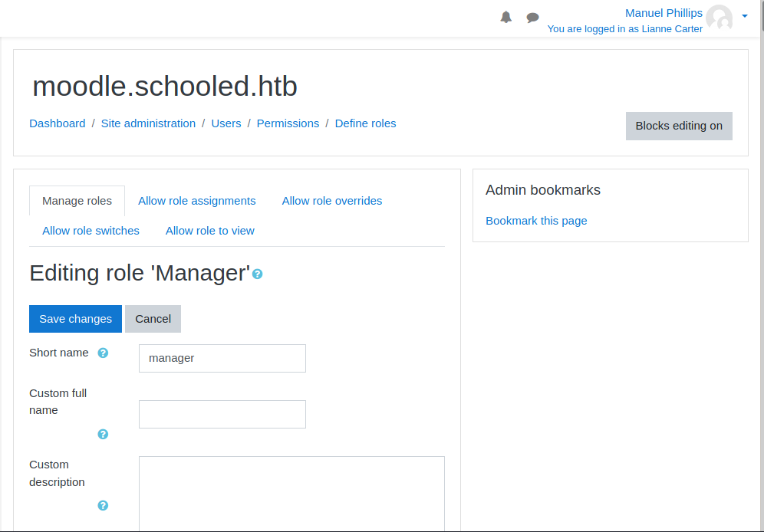Click help icon under Custom full name
764x532 pixels.
(x=103, y=434)
